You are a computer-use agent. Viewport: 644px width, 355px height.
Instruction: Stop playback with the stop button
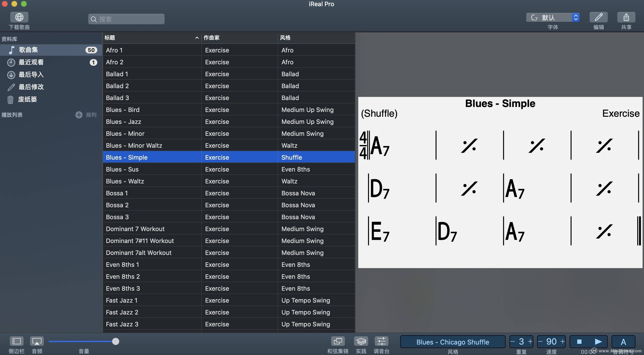point(579,341)
